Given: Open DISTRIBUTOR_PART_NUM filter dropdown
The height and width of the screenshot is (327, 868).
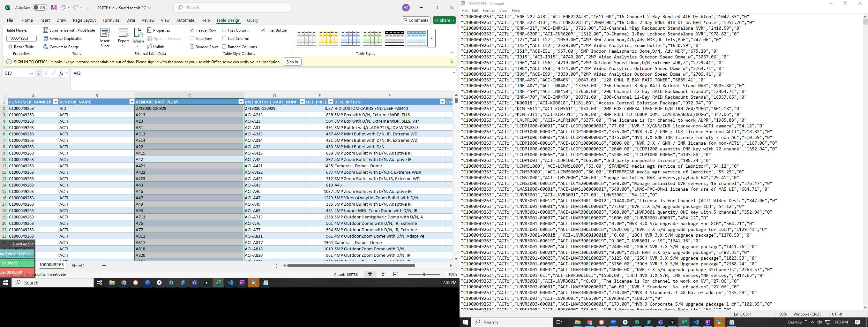Looking at the screenshot, I should coord(302,102).
